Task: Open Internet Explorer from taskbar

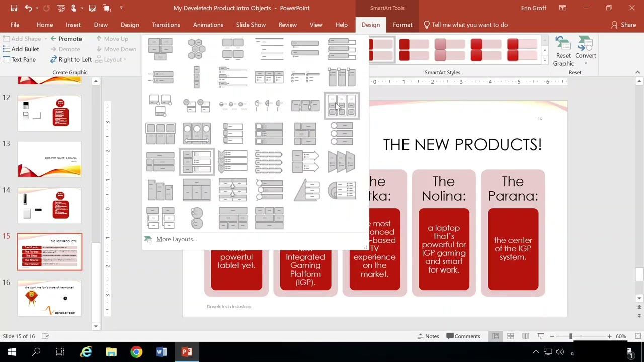Action: [87, 352]
